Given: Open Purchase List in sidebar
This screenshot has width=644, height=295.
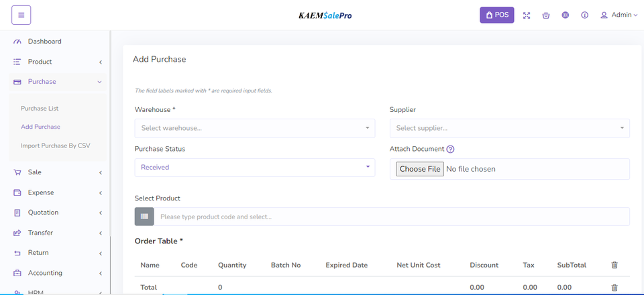Looking at the screenshot, I should pos(40,108).
